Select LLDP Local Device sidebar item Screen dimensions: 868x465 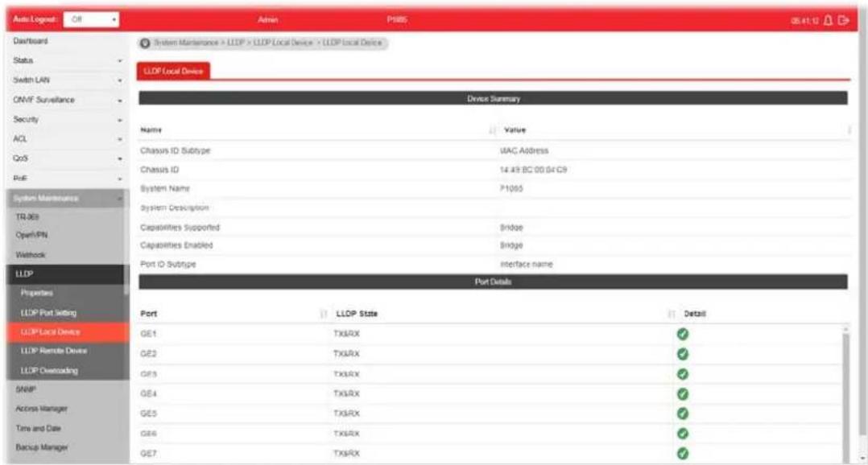point(68,332)
